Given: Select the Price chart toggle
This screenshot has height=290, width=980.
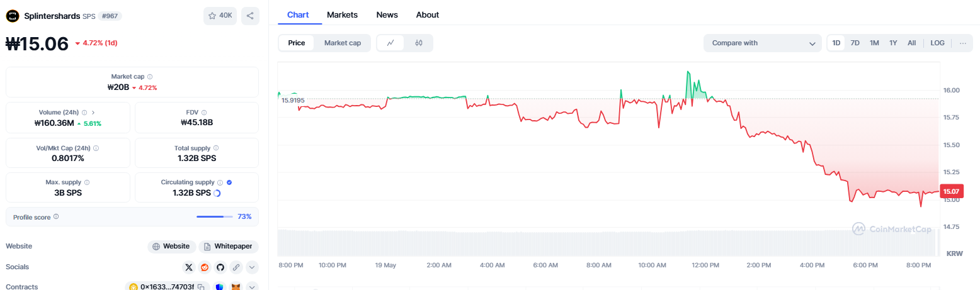Looking at the screenshot, I should [297, 43].
